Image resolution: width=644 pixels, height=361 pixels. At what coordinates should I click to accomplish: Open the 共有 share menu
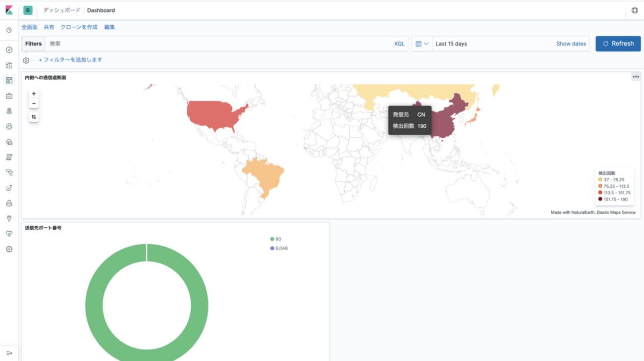[x=49, y=27]
